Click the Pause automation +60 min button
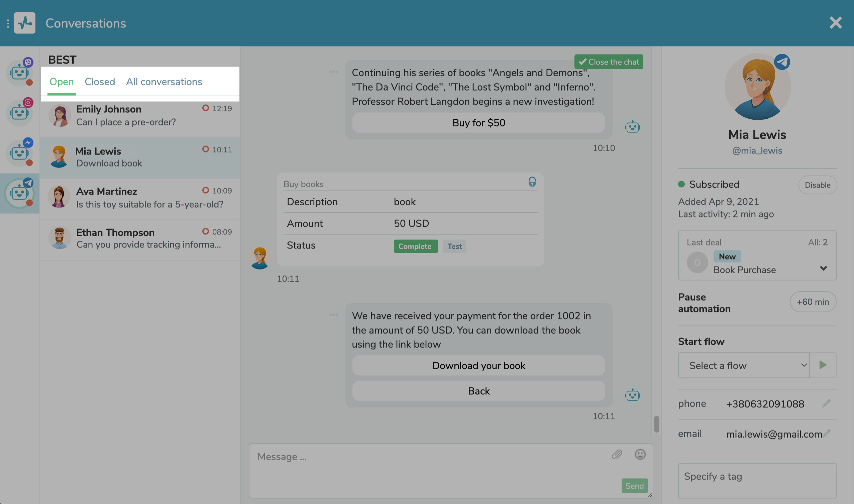The height and width of the screenshot is (504, 854). tap(813, 302)
